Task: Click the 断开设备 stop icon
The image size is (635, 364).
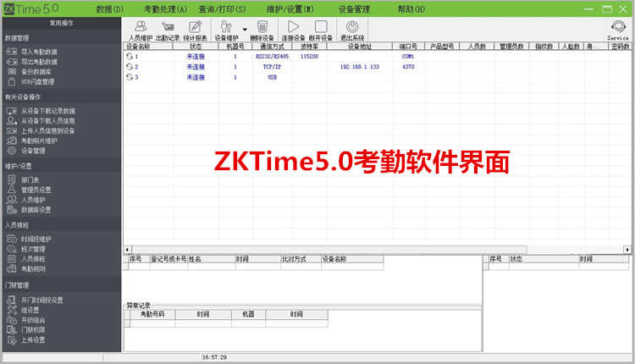Action: [321, 30]
